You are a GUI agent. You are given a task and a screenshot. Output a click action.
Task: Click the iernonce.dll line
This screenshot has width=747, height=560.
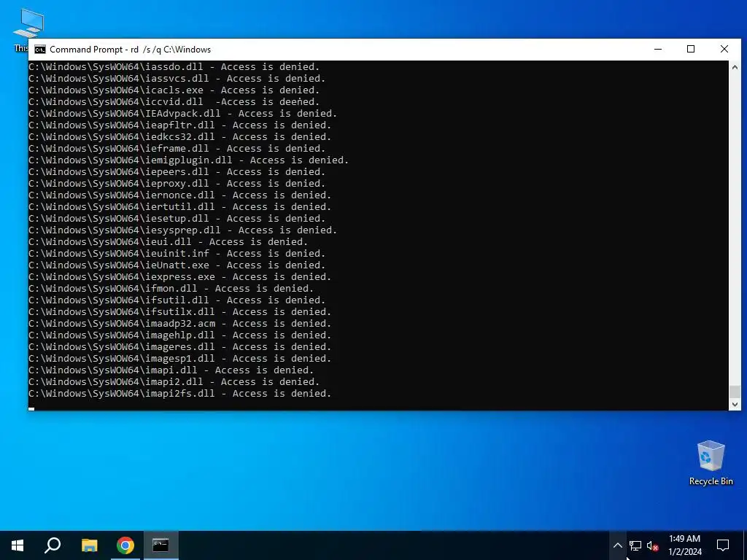[x=179, y=195]
